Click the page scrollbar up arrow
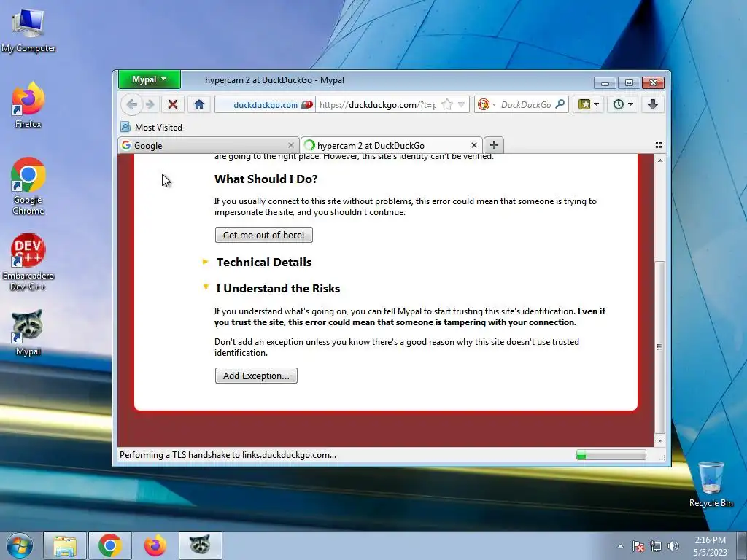 pyautogui.click(x=659, y=160)
